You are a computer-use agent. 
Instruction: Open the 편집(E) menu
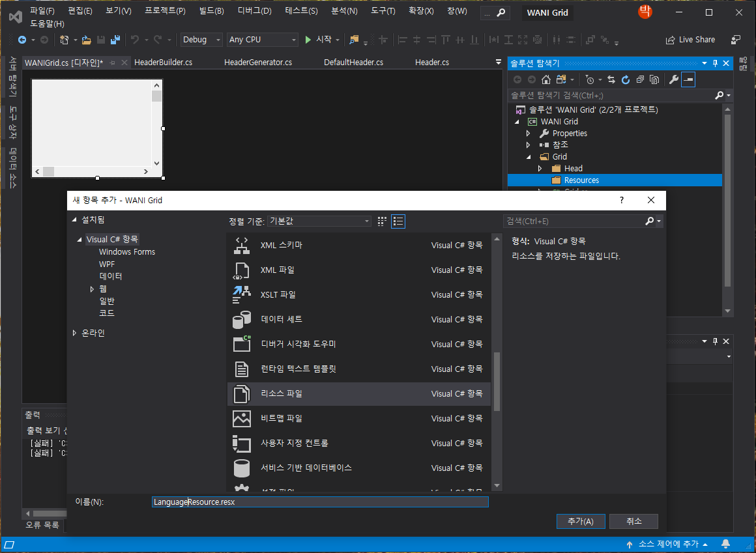[x=81, y=11]
